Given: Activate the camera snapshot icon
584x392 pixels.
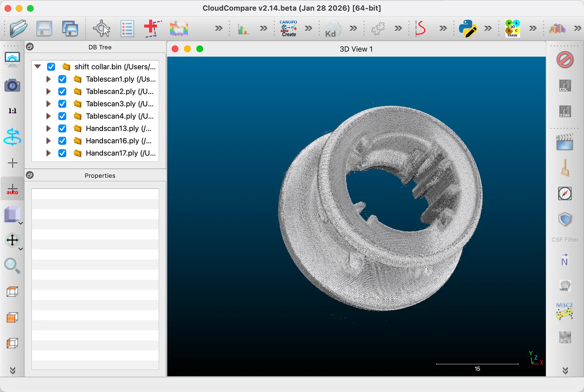Looking at the screenshot, I should (12, 85).
